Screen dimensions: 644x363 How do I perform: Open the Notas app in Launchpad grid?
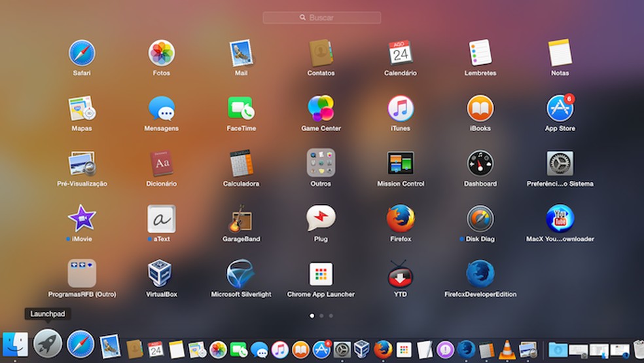[560, 53]
